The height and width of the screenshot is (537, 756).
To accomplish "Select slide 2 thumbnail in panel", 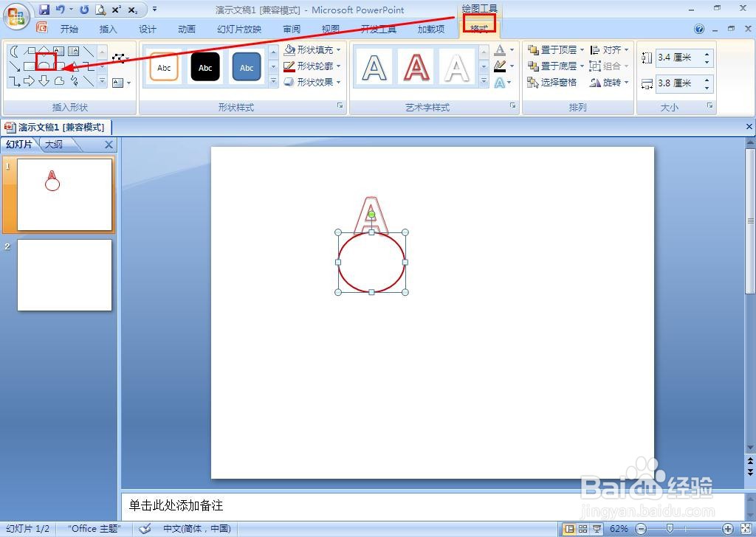I will point(63,274).
